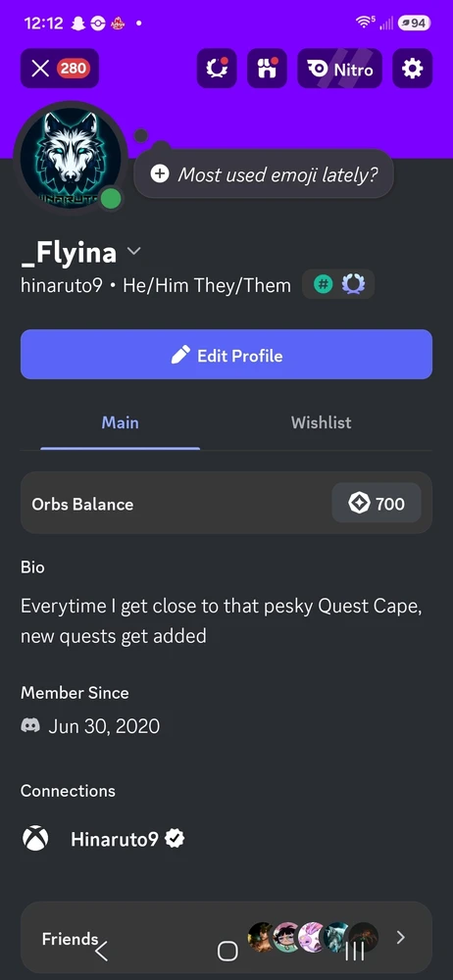This screenshot has height=980, width=453.
Task: Tap the Xbox logo icon
Action: click(x=35, y=839)
